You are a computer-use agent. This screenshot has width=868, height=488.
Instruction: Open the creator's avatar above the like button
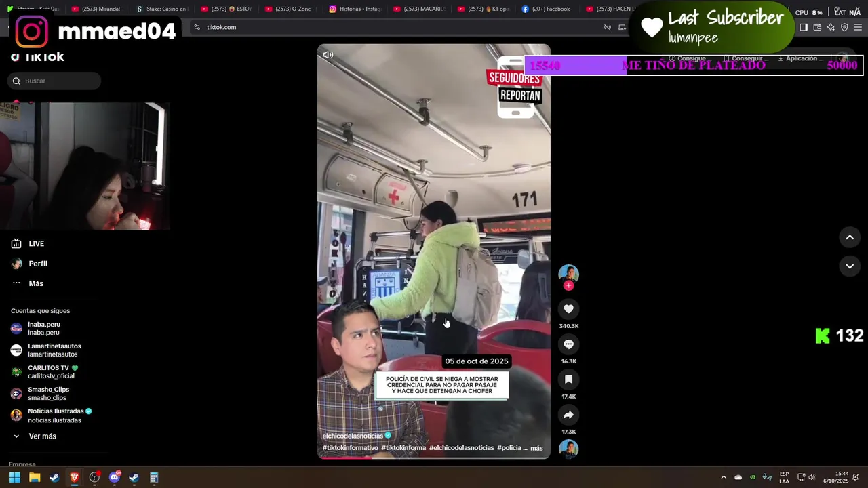[568, 274]
